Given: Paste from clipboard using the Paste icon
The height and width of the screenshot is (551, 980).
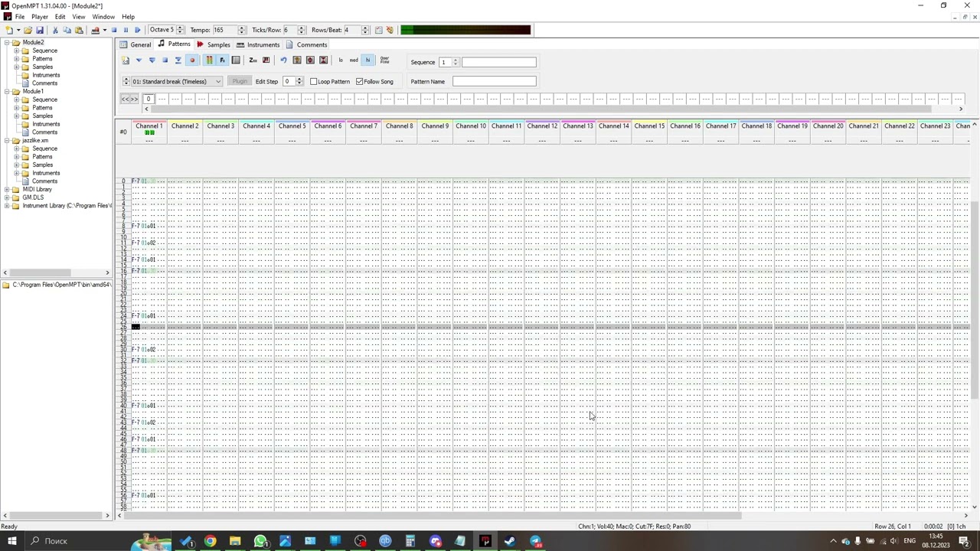Looking at the screenshot, I should pyautogui.click(x=79, y=30).
